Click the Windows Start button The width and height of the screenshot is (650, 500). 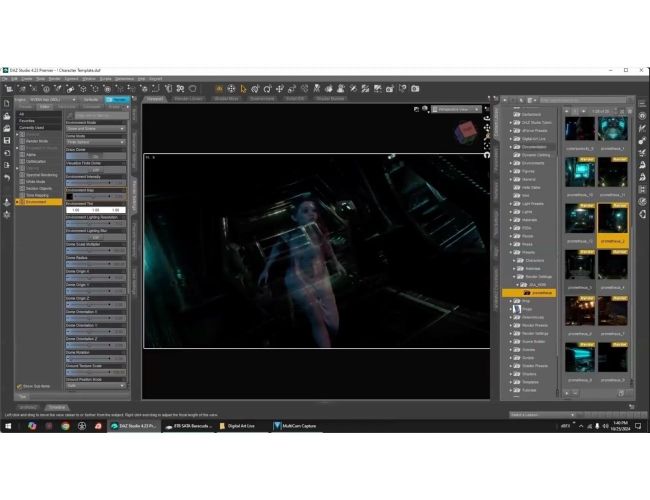(8, 426)
